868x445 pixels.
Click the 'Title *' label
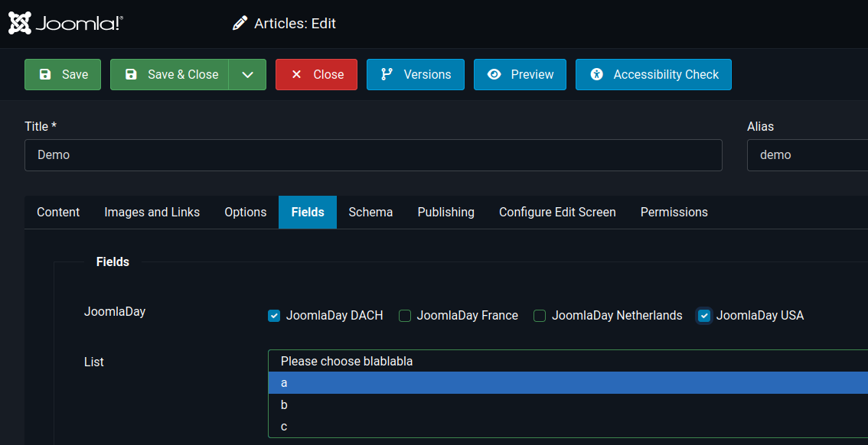point(41,127)
